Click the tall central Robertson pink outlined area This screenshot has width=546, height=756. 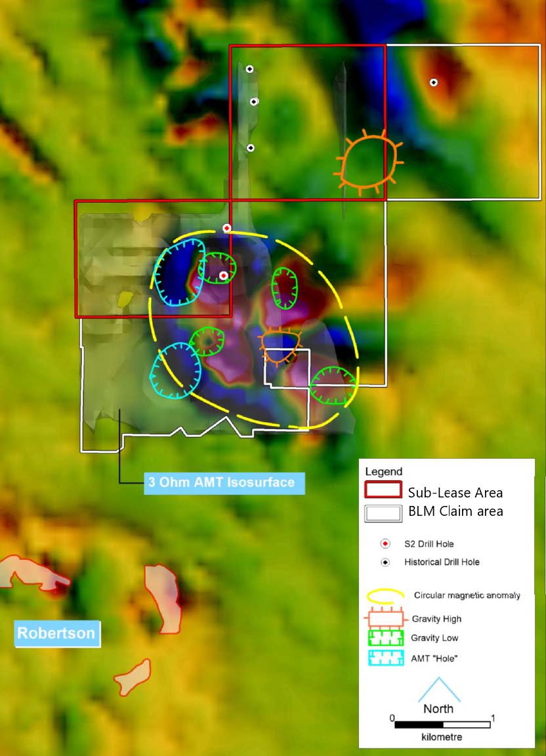(x=164, y=598)
